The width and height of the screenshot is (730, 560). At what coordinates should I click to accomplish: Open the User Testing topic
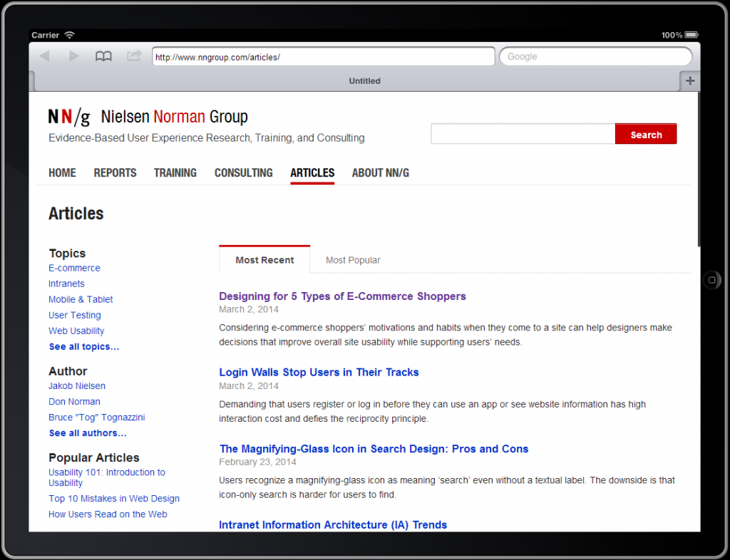pyautogui.click(x=74, y=316)
